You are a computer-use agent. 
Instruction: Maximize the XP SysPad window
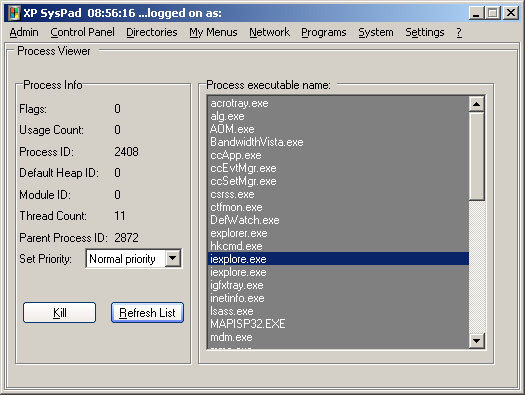pyautogui.click(x=492, y=13)
